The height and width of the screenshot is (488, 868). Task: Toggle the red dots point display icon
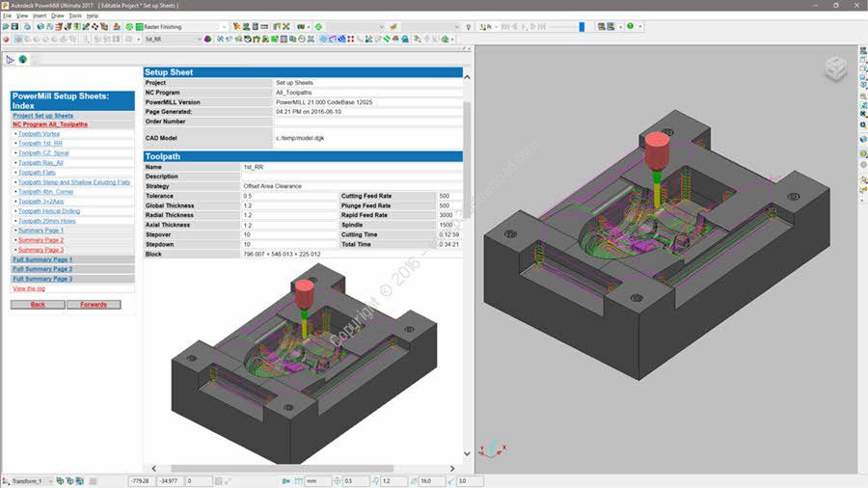click(350, 40)
